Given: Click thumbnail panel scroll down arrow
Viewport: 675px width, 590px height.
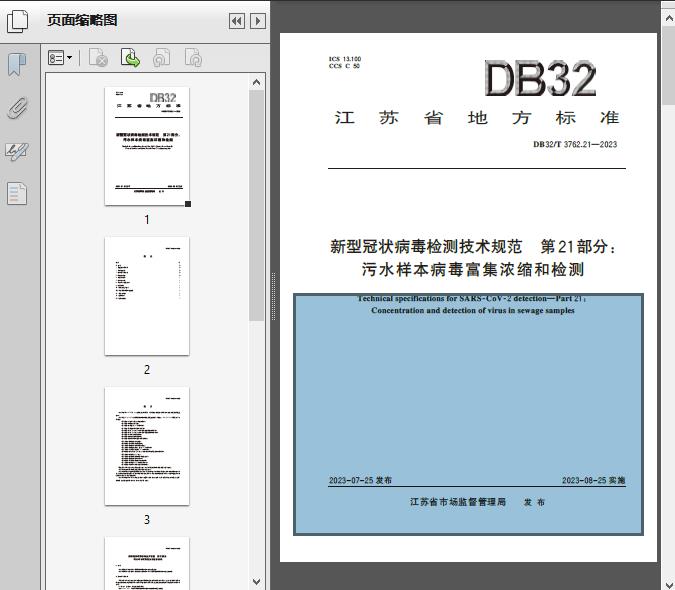Looking at the screenshot, I should 257,582.
